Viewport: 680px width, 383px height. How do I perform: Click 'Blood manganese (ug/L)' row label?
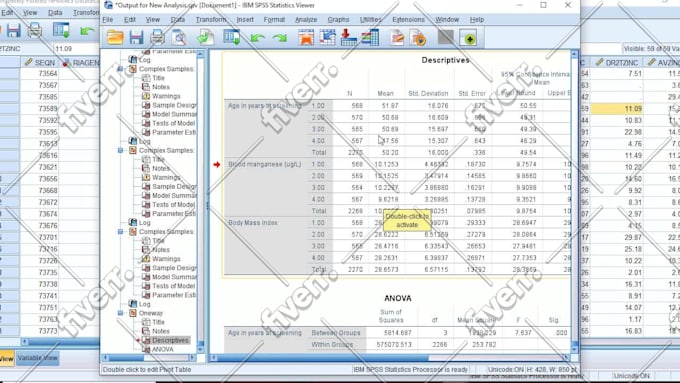[265, 164]
